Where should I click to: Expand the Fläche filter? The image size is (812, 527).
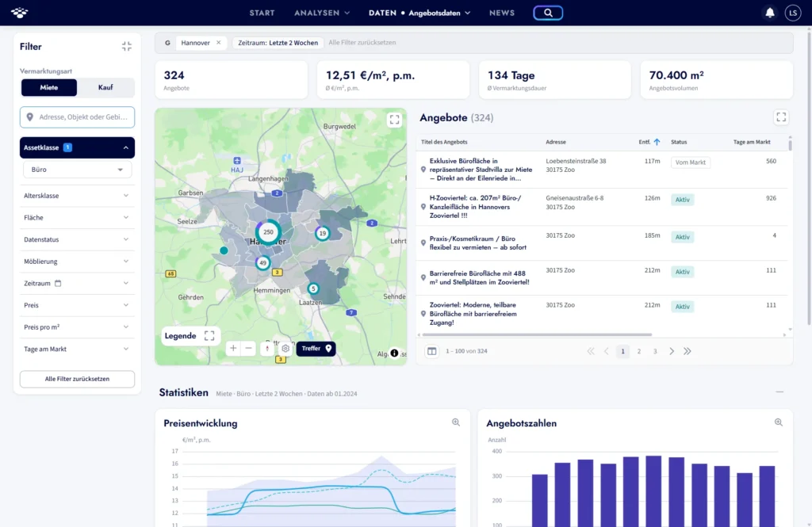coord(77,217)
